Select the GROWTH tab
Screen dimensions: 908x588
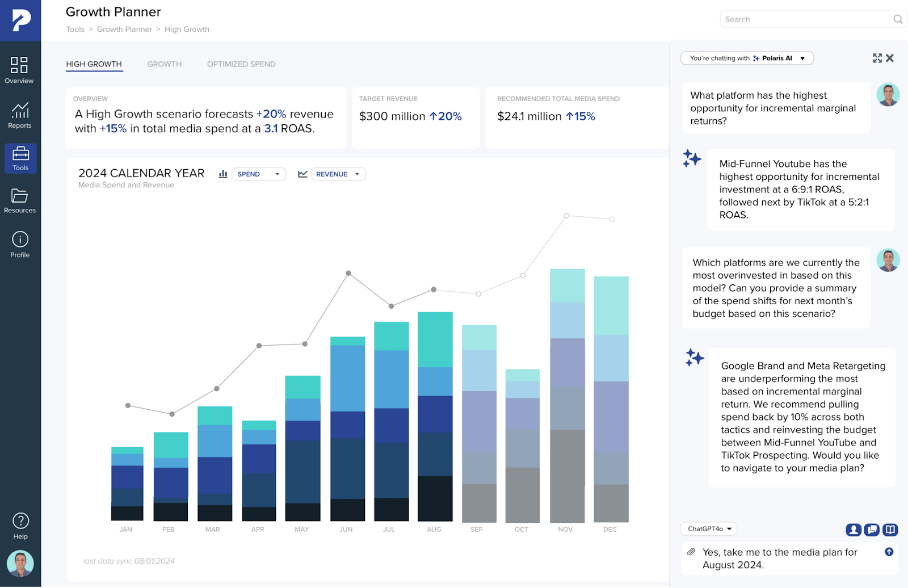click(x=165, y=64)
